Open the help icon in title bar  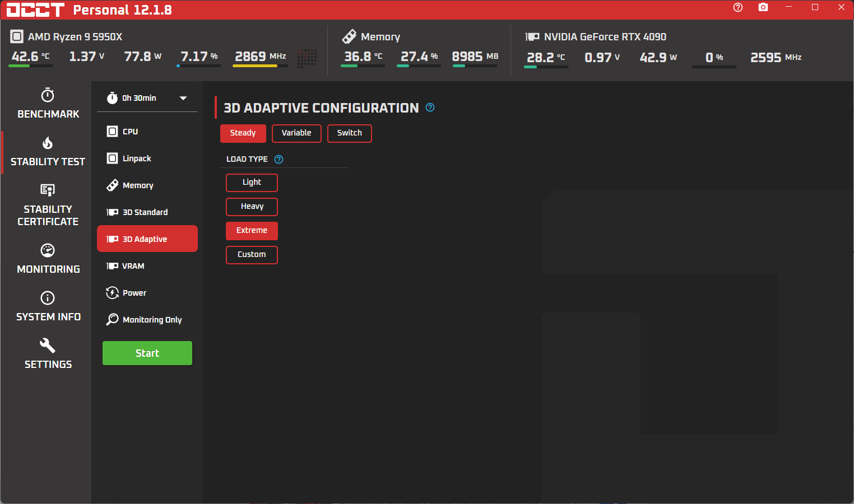coord(738,7)
